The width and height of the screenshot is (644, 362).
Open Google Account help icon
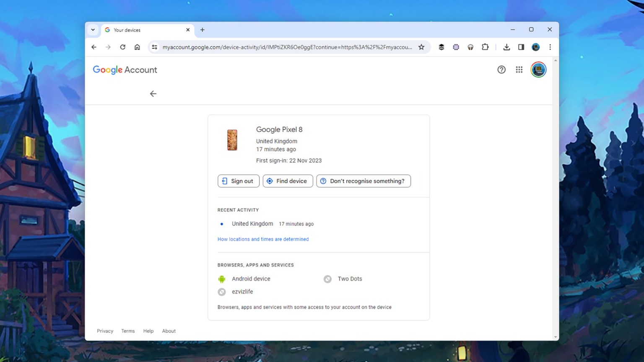point(501,70)
